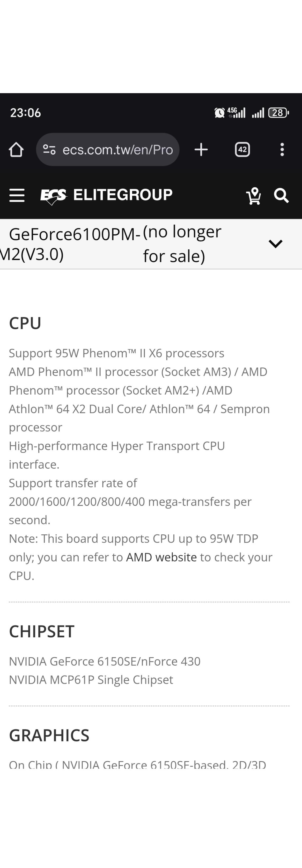The width and height of the screenshot is (302, 868).
Task: Tap the battery indicator showing 28
Action: [278, 112]
